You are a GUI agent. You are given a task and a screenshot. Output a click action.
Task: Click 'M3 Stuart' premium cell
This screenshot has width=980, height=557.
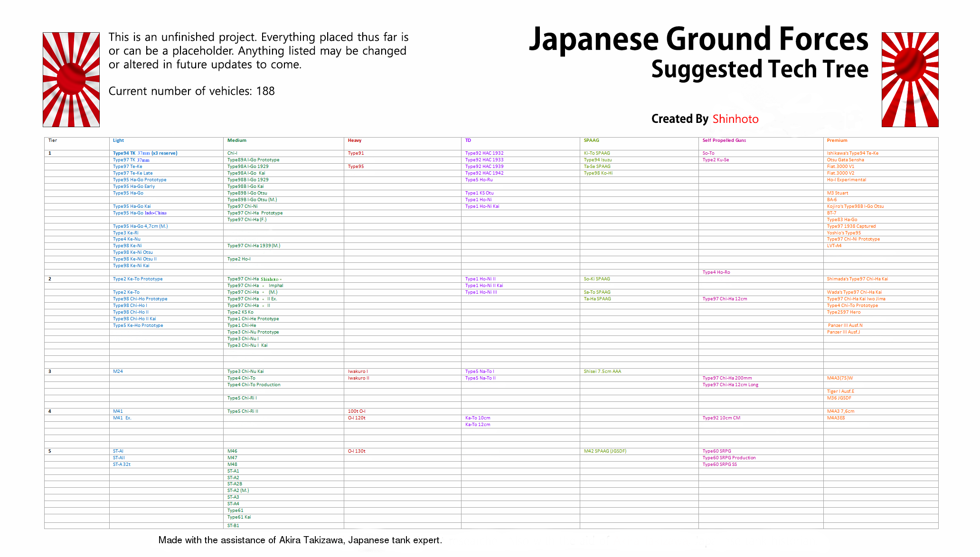(x=838, y=193)
